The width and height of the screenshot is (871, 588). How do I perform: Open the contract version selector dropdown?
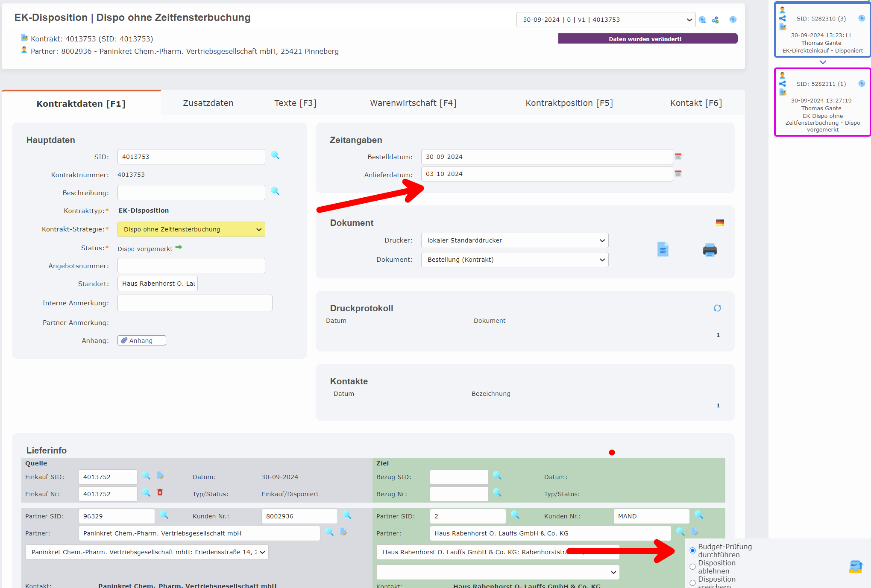(605, 20)
